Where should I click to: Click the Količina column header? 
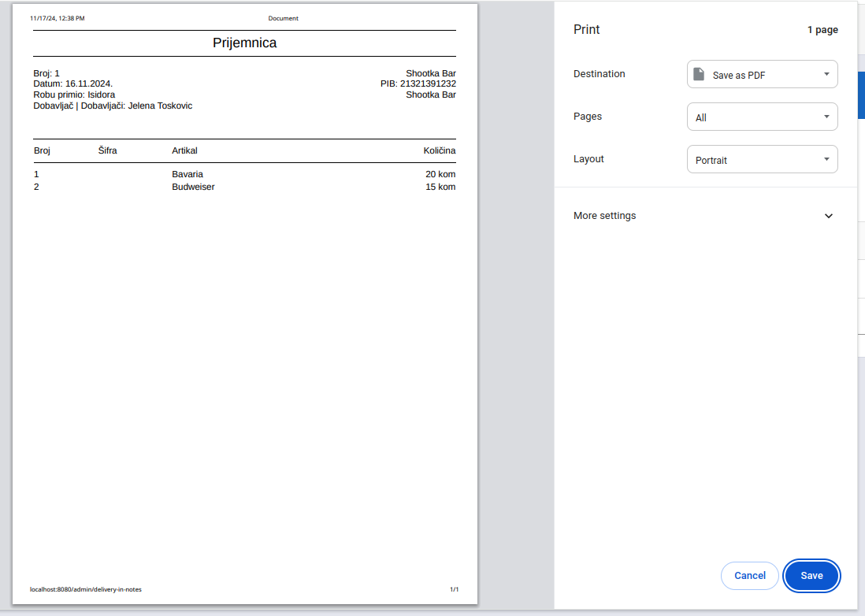coord(439,150)
